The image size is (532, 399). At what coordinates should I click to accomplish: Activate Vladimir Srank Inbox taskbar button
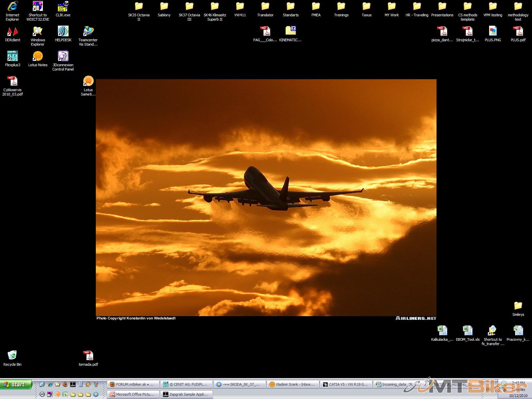[x=292, y=384]
